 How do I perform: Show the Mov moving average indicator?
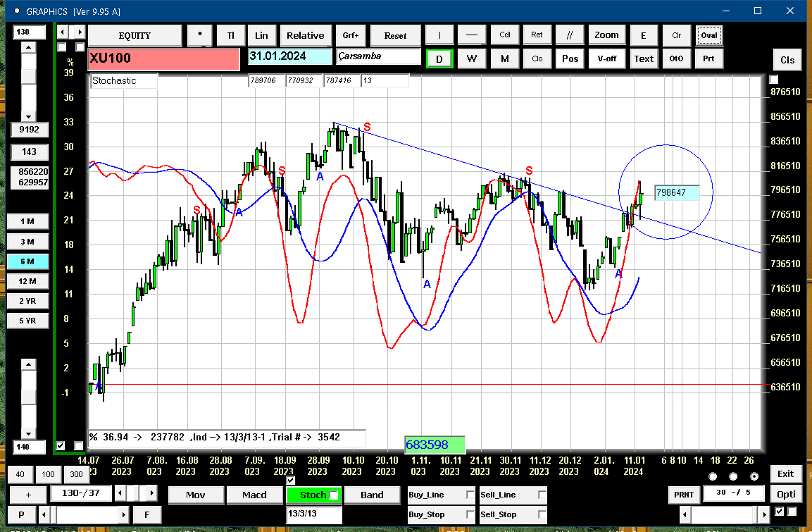[x=196, y=495]
